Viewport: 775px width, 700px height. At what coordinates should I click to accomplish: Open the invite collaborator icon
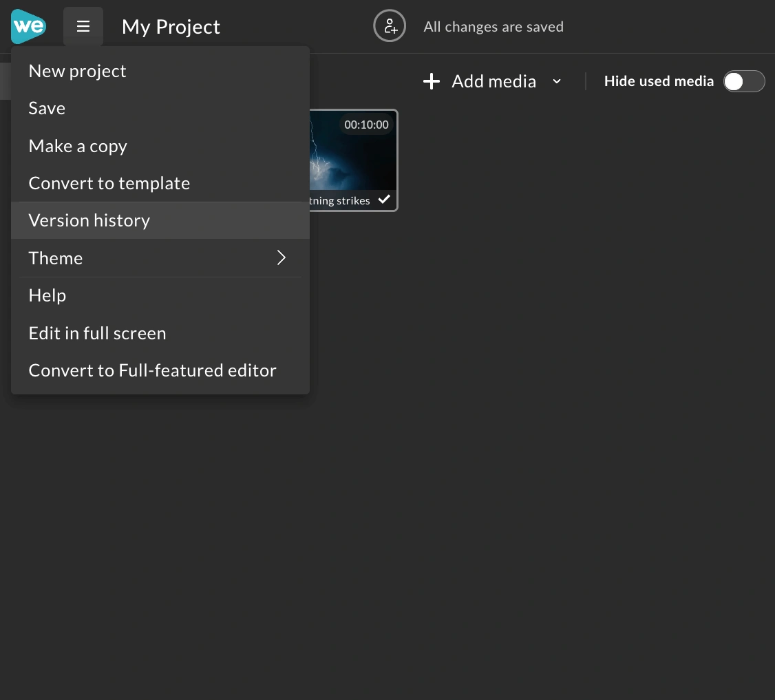390,25
